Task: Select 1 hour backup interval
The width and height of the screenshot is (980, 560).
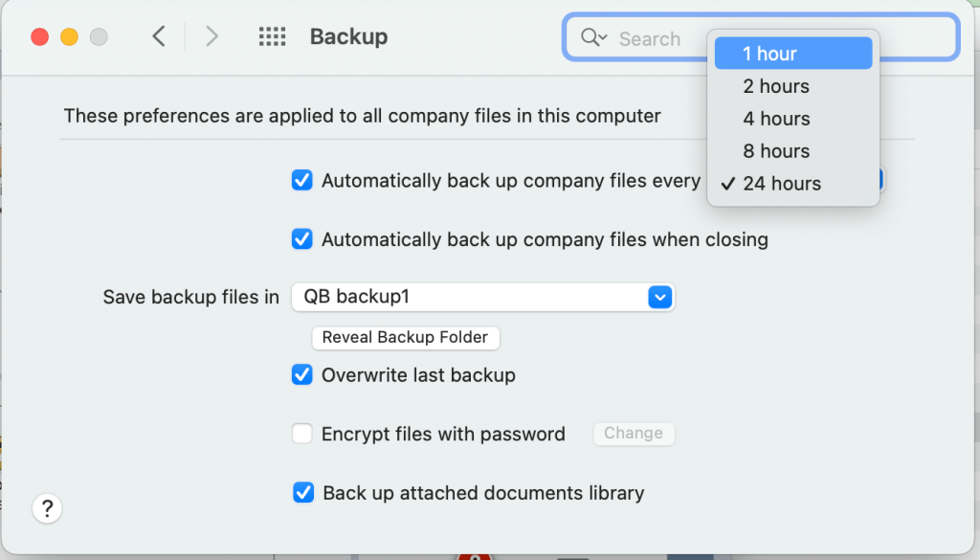Action: [x=793, y=53]
